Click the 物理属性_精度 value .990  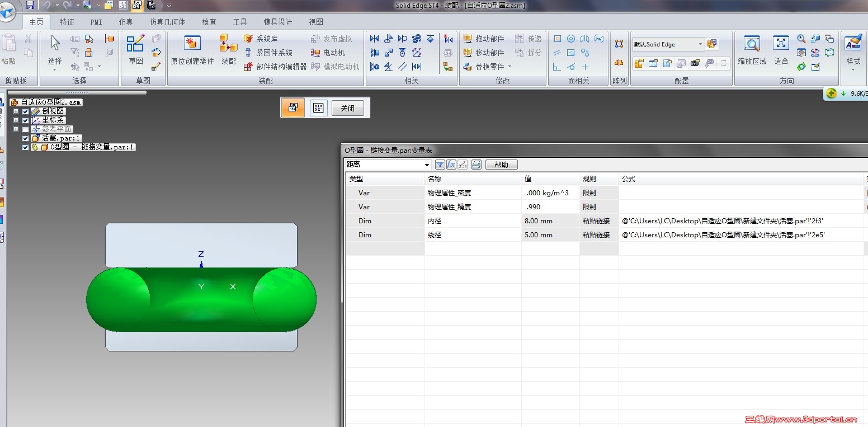(550, 207)
